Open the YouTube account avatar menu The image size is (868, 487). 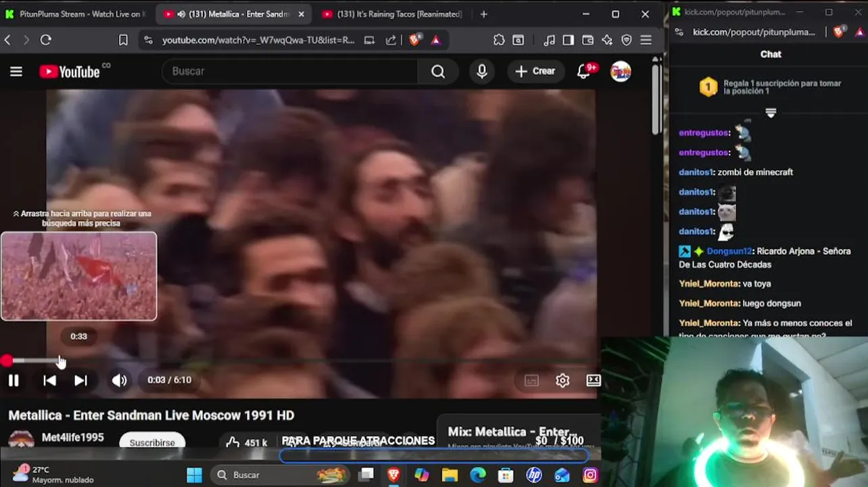621,72
